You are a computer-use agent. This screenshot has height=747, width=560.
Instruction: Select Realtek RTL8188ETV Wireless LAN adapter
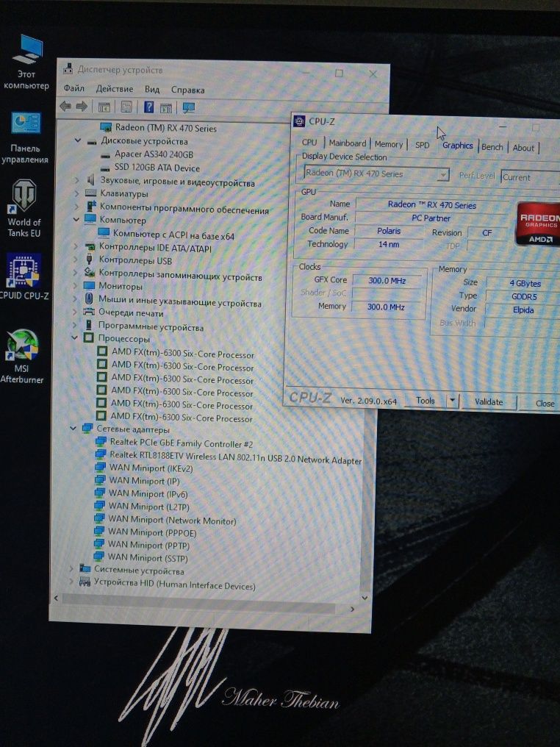(228, 457)
